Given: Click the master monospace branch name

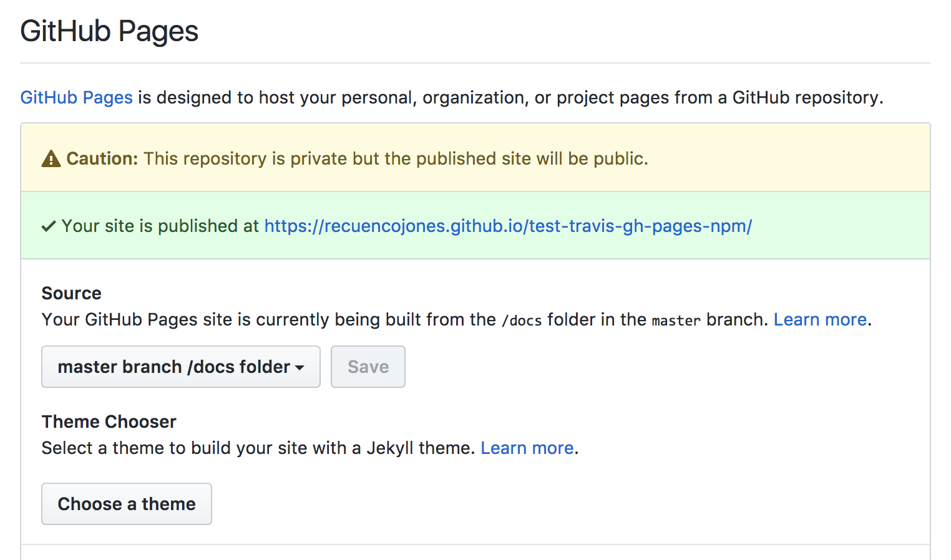Looking at the screenshot, I should point(676,321).
